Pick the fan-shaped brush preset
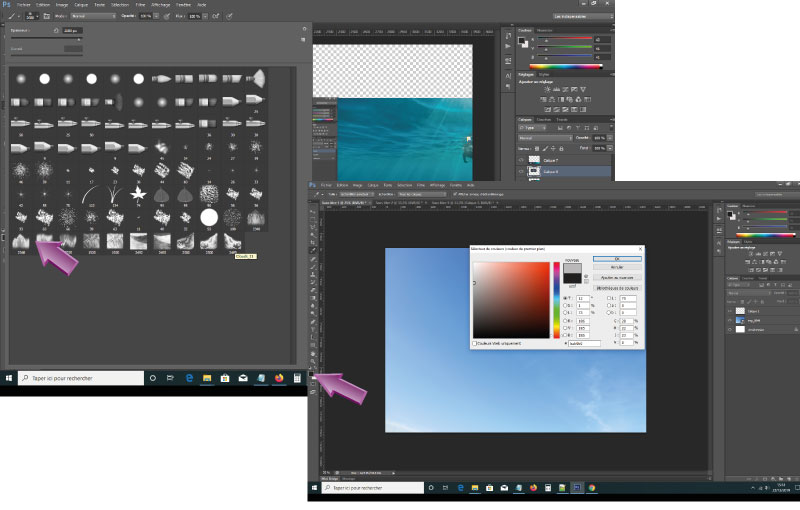 [256, 77]
